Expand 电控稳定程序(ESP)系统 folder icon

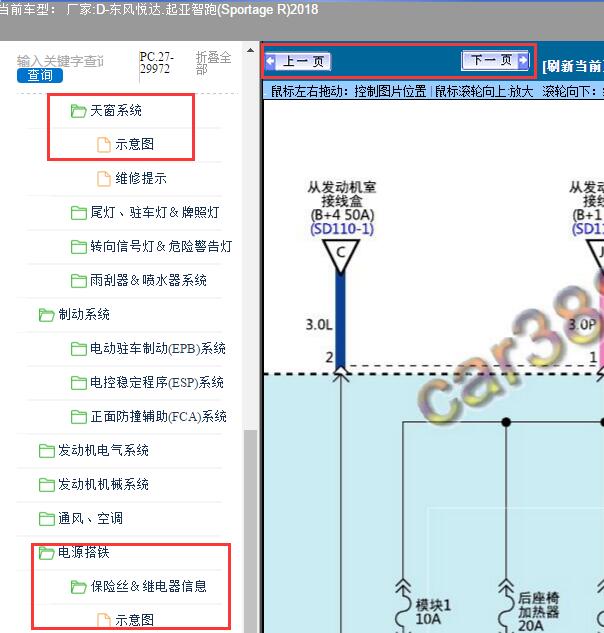click(x=78, y=382)
